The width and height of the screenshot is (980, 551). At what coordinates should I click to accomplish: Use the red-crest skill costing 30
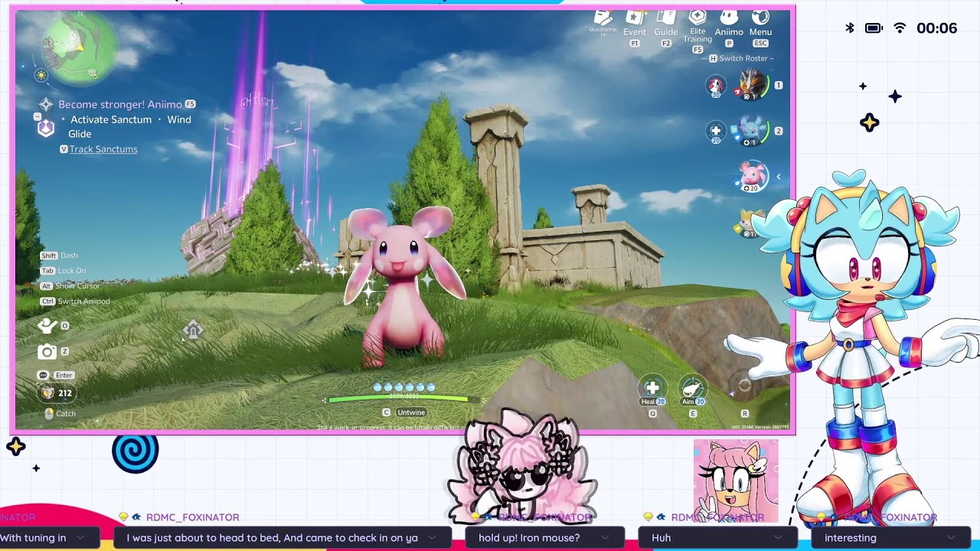pyautogui.click(x=716, y=86)
